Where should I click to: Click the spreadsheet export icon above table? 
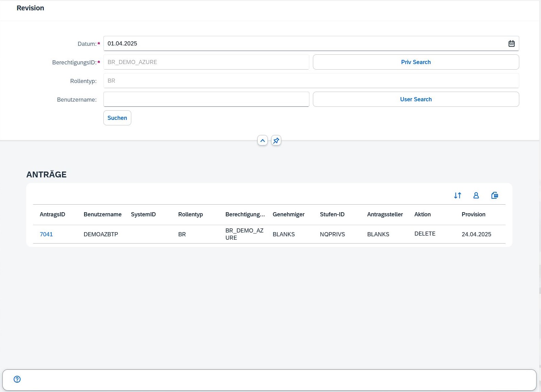494,195
